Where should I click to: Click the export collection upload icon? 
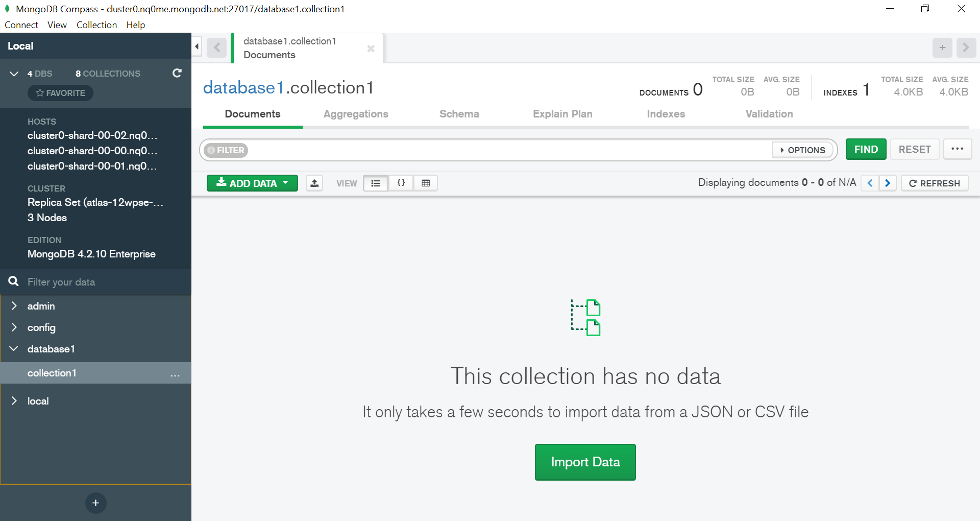click(x=314, y=183)
